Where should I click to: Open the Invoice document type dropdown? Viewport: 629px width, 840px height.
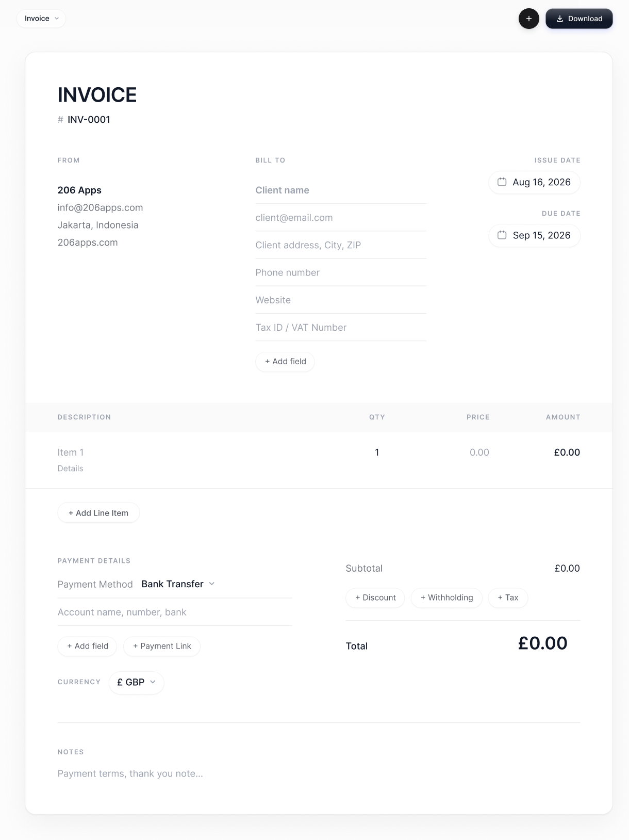coord(41,19)
